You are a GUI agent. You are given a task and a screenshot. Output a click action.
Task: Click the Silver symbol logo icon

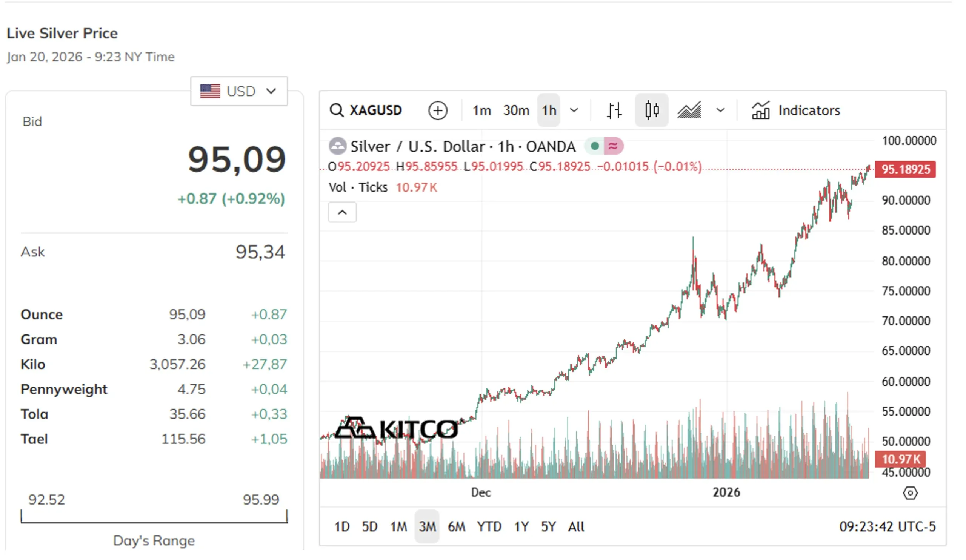pyautogui.click(x=337, y=146)
